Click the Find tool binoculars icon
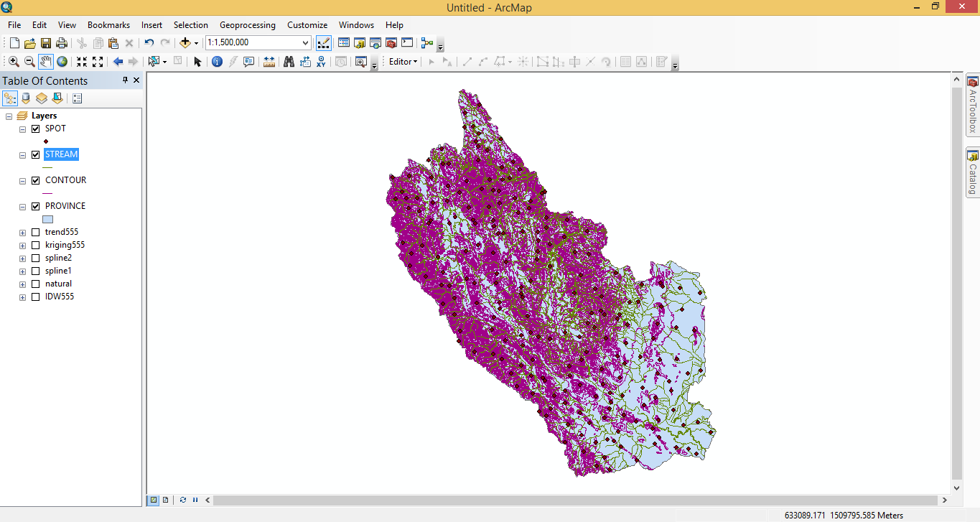980x522 pixels. point(289,62)
